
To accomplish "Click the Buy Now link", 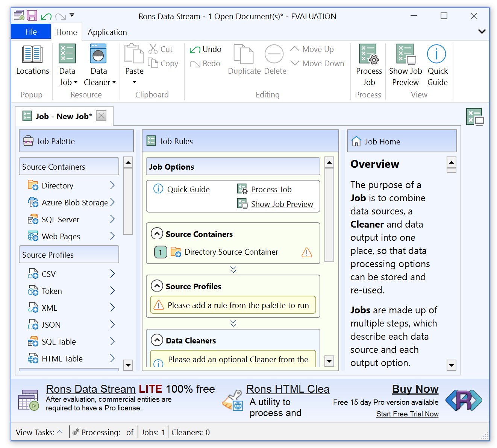I will pyautogui.click(x=415, y=389).
